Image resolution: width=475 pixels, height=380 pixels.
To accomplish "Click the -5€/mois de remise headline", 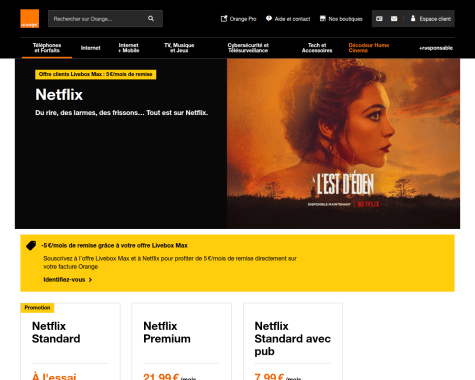I will [114, 246].
